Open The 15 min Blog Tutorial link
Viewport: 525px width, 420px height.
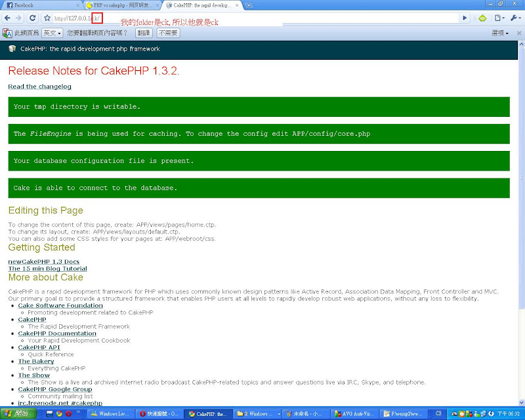coord(47,268)
